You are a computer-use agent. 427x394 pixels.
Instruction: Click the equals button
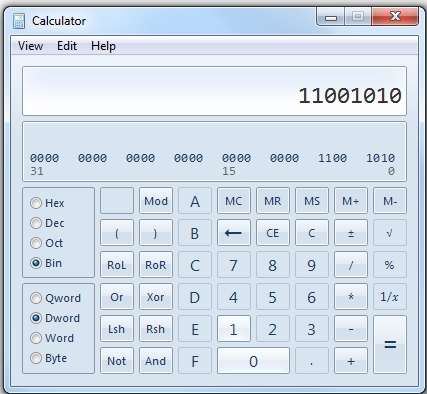pyautogui.click(x=390, y=345)
